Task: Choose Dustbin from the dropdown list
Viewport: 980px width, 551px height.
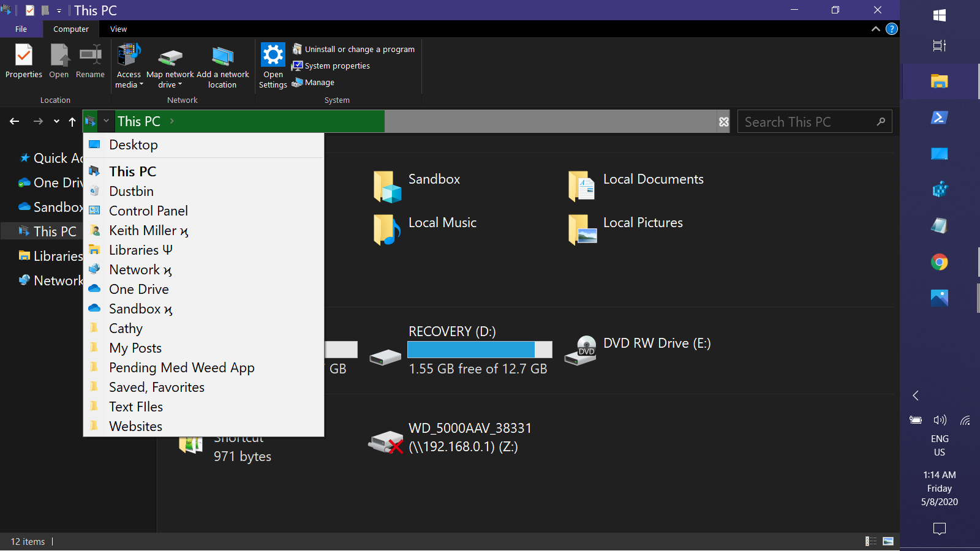Action: click(x=203, y=191)
